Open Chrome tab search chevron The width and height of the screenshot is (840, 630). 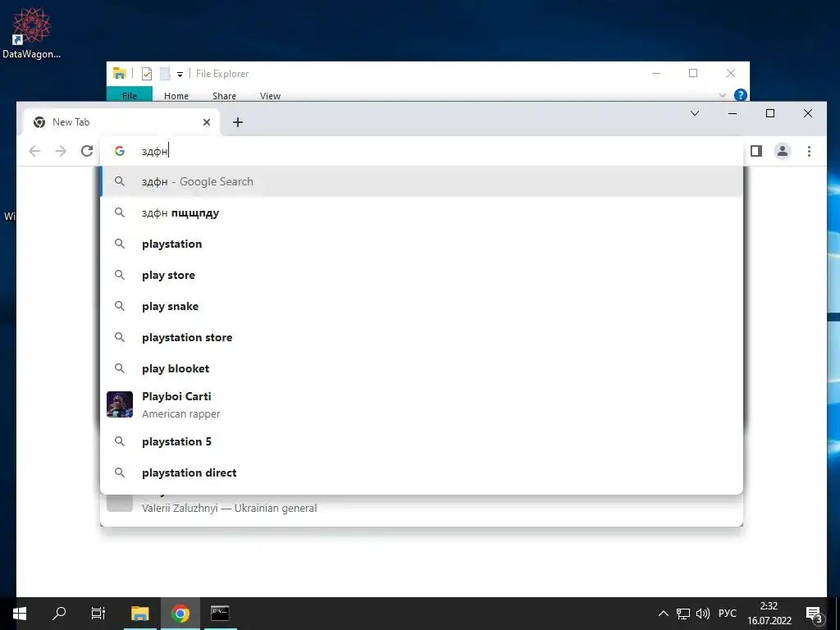tap(695, 113)
